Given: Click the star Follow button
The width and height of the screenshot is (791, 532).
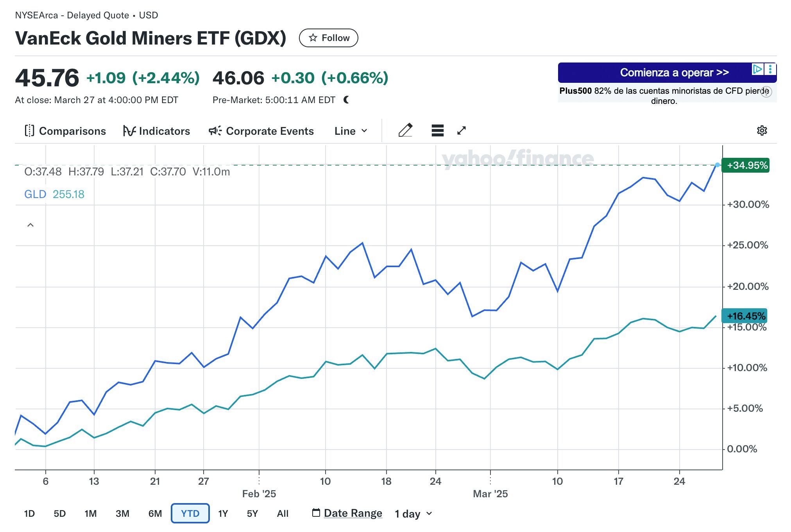Looking at the screenshot, I should [x=328, y=38].
